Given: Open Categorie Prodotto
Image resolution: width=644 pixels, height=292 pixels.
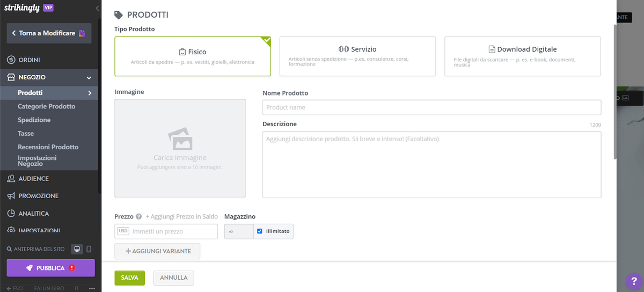Looking at the screenshot, I should (46, 106).
